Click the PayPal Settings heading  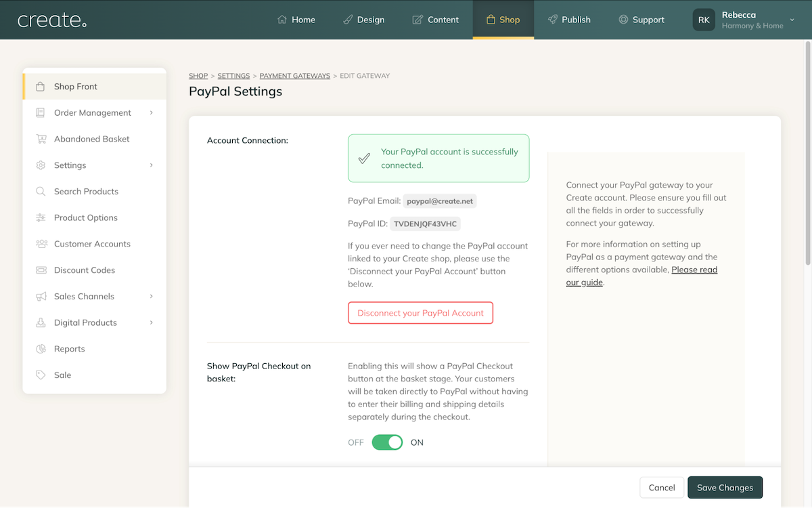235,91
